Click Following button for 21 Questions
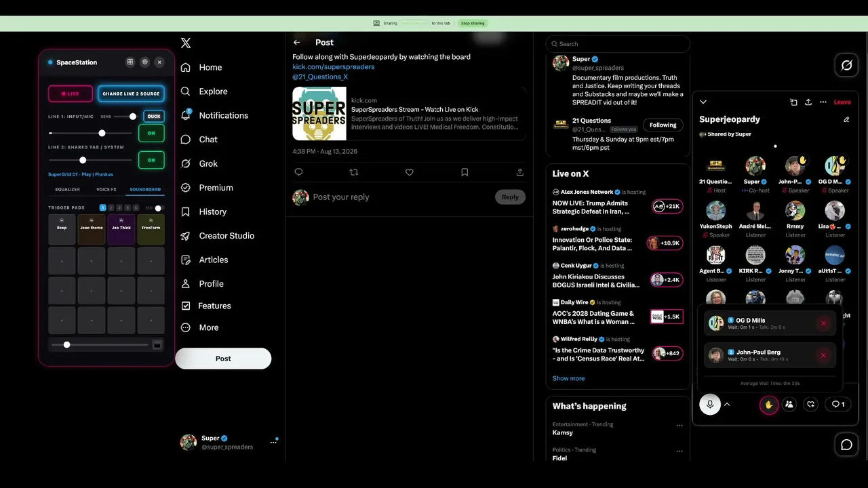Screen dimensions: 868x488 663,125
